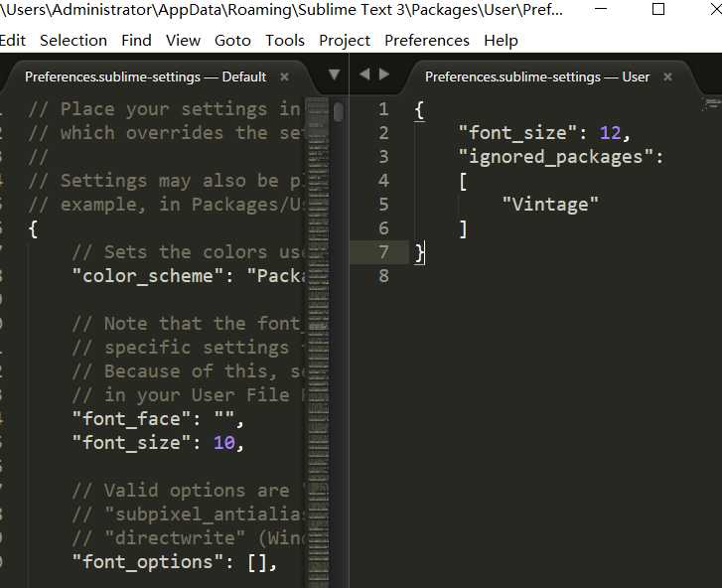722x588 pixels.
Task: Click the "Vintage" string in User settings
Action: pos(550,205)
